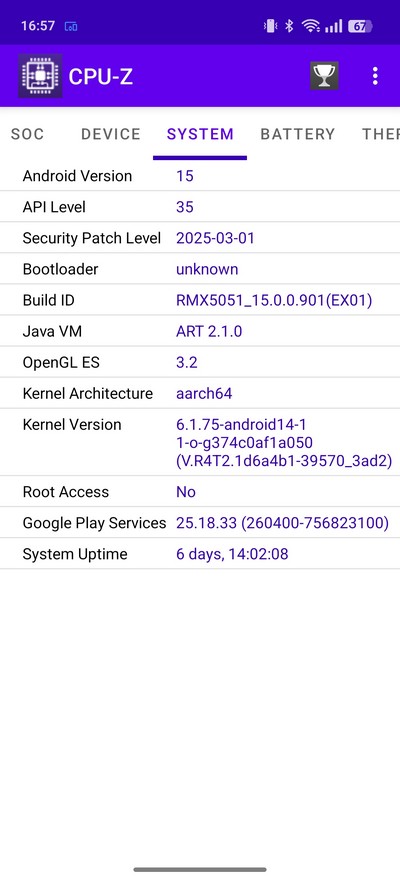Tap the Root Access row
This screenshot has height=880, width=400.
pos(200,492)
